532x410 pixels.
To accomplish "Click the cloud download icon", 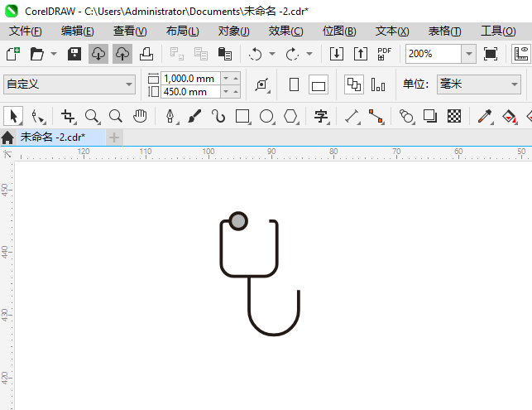I will (98, 54).
